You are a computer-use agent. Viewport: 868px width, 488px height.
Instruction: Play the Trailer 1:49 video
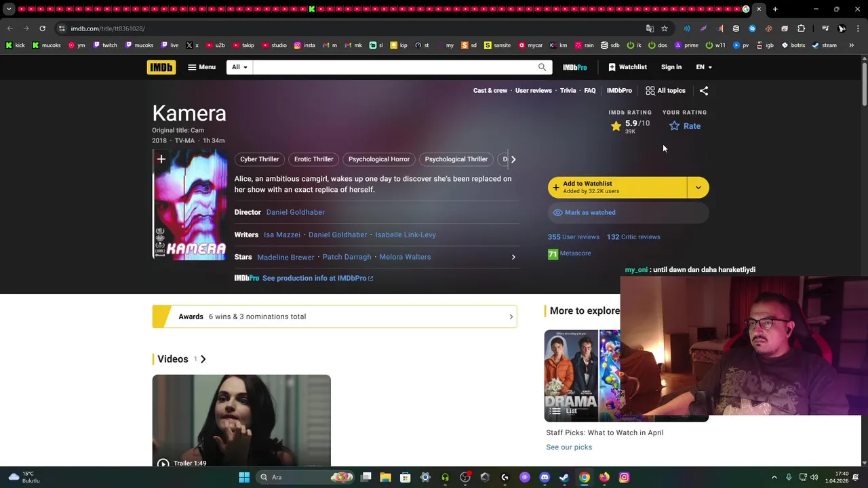(x=241, y=420)
